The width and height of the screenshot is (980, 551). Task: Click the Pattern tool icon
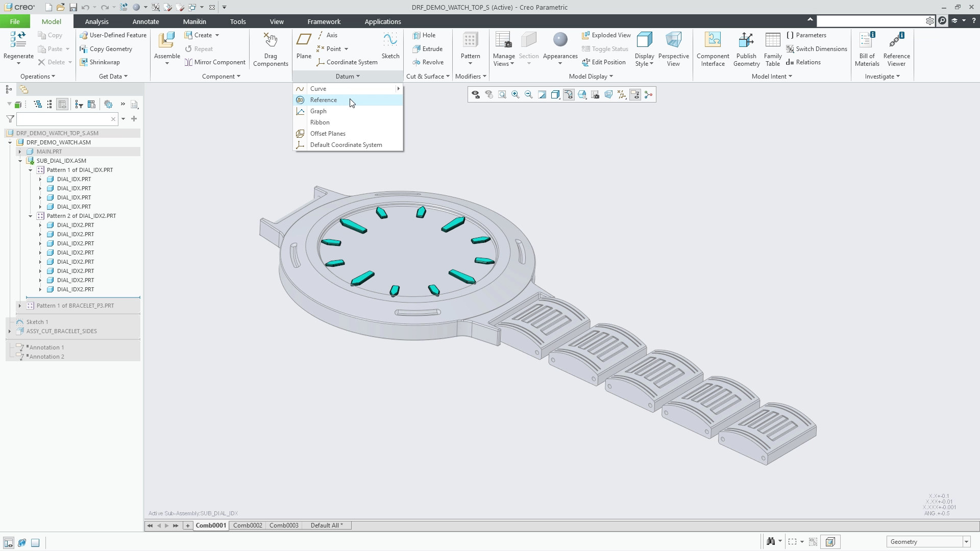(470, 41)
